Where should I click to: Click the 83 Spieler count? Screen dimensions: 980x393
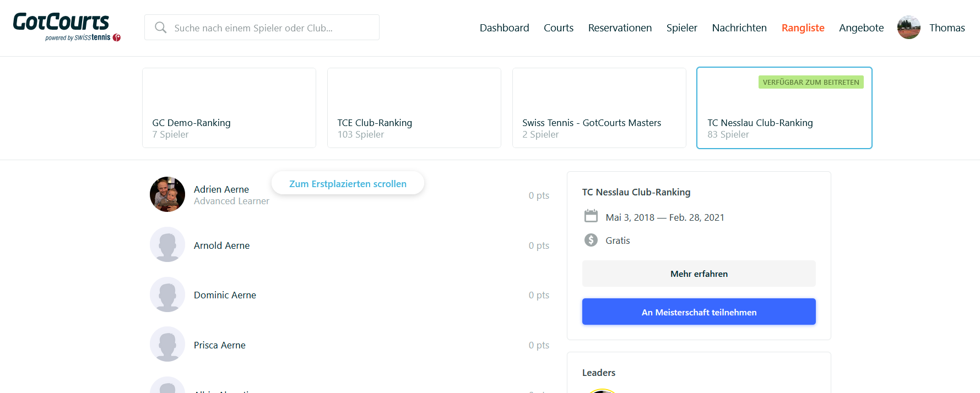pyautogui.click(x=728, y=134)
